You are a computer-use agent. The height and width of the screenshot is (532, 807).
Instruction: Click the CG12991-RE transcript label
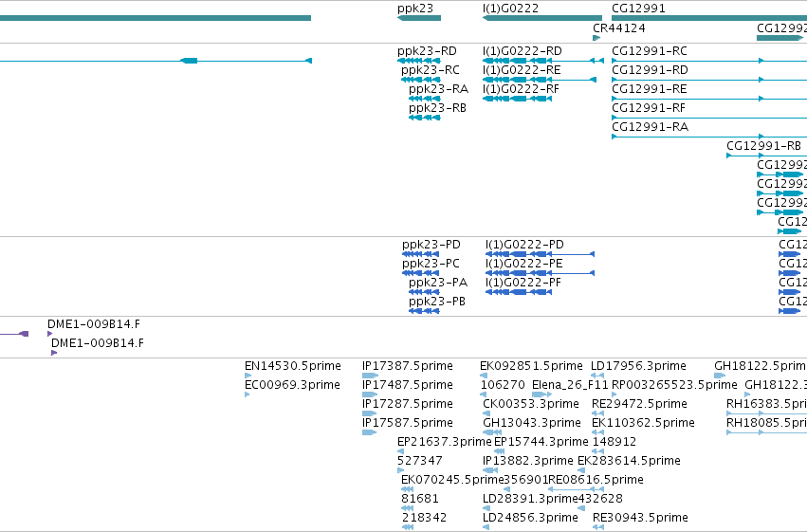650,89
